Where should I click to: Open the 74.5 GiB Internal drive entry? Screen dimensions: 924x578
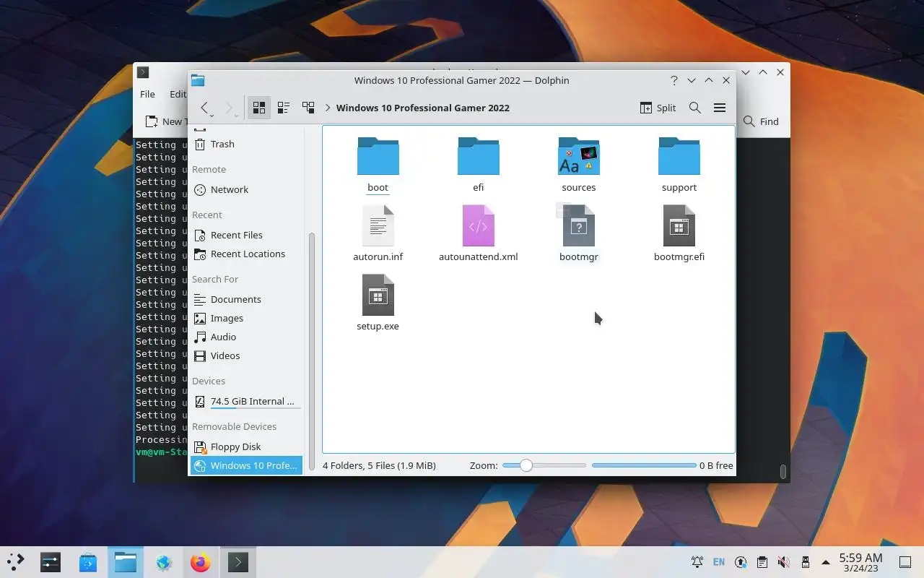pos(245,401)
